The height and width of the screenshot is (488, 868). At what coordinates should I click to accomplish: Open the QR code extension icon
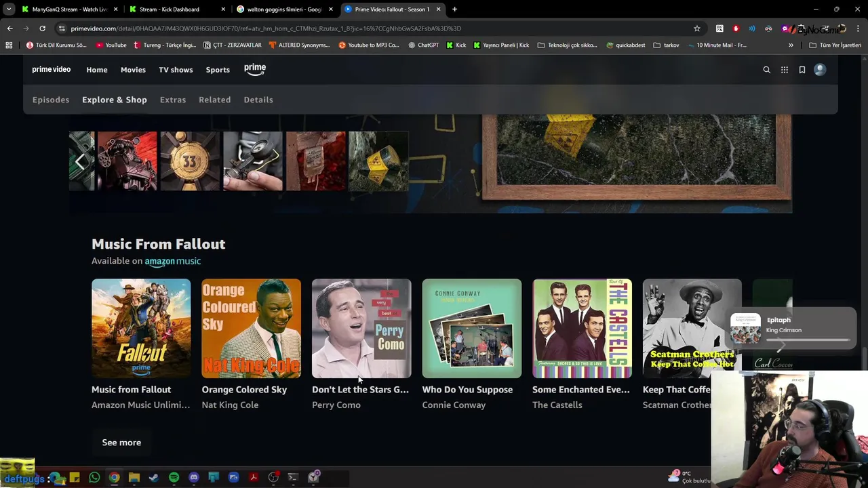click(x=719, y=28)
